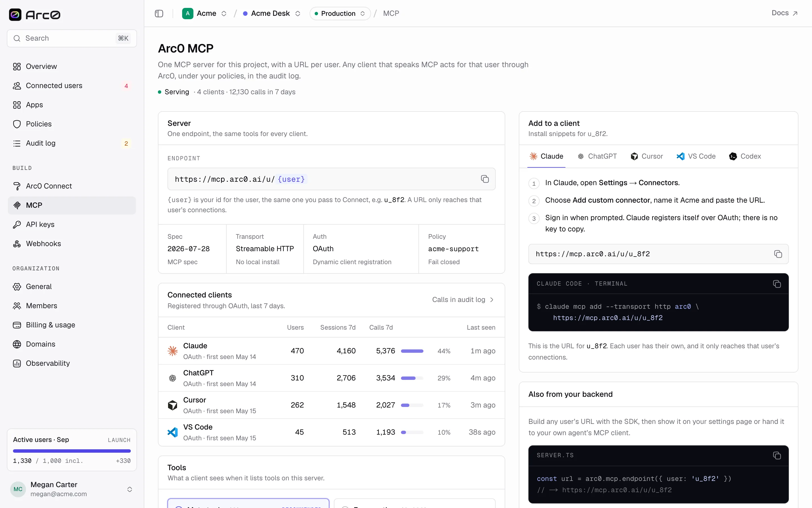Viewport: 812px width, 508px height.
Task: Click the Claude logo in clients table
Action: click(173, 351)
